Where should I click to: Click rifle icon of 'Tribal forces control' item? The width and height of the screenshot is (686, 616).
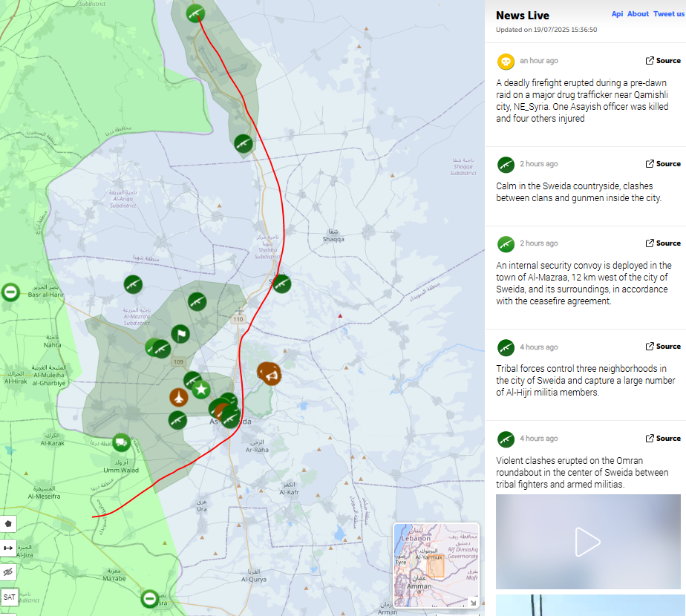pos(506,348)
